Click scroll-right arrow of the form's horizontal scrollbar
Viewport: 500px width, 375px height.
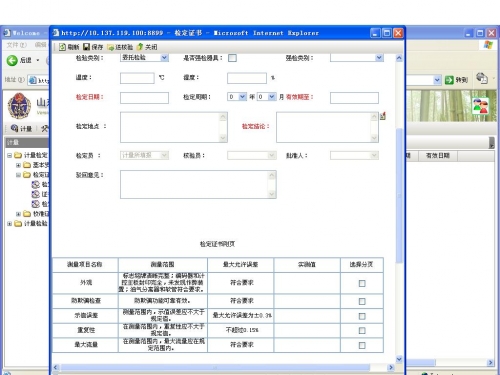(391, 367)
